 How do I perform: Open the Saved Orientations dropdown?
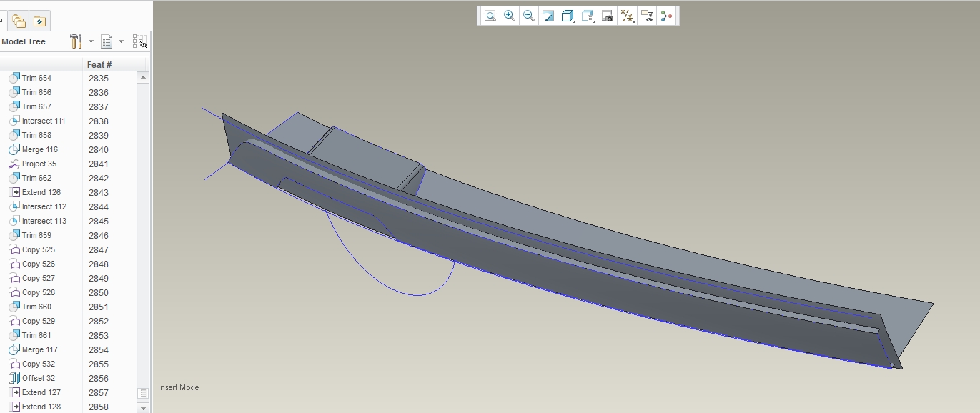[x=588, y=16]
